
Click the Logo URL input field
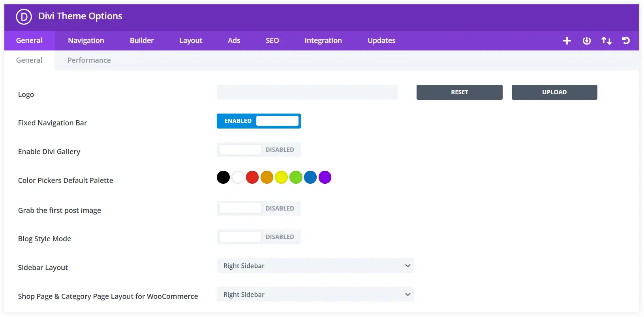[307, 92]
